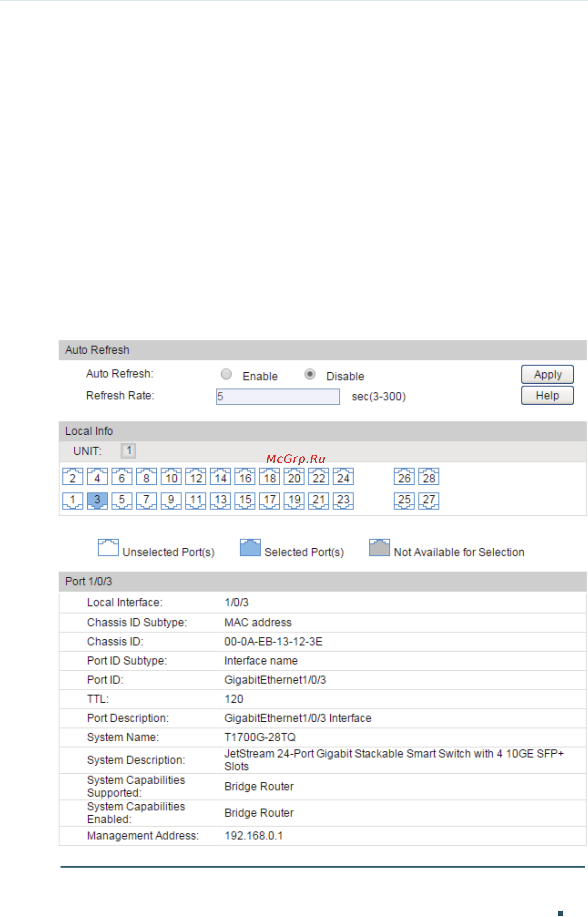Select port 1 icon
This screenshot has height=917, width=588.
point(73,501)
